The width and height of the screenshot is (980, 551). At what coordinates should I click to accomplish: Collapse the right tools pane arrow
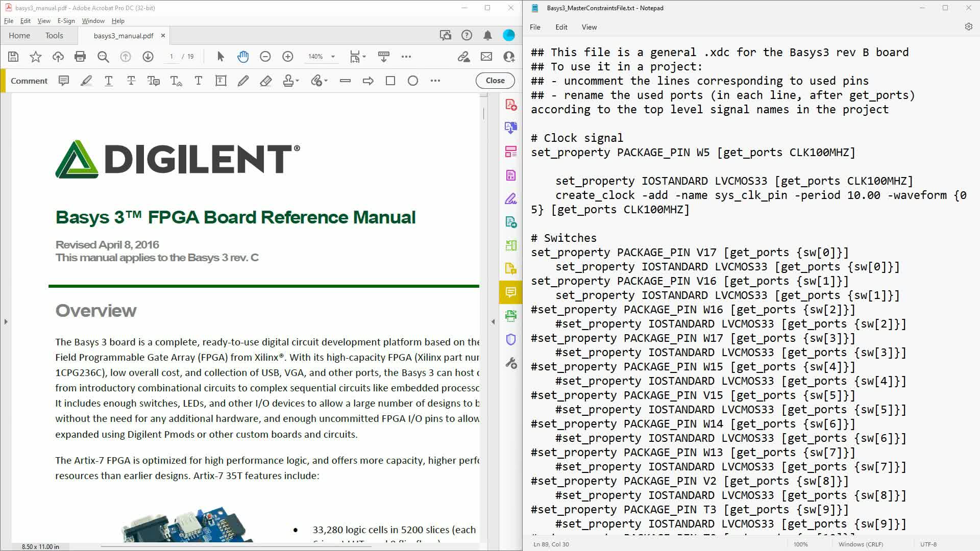point(493,321)
